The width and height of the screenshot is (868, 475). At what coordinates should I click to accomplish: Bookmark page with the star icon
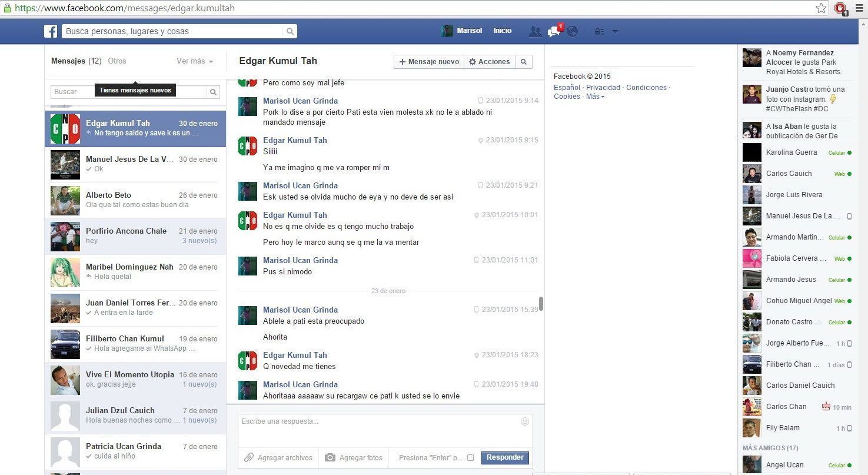coord(821,8)
